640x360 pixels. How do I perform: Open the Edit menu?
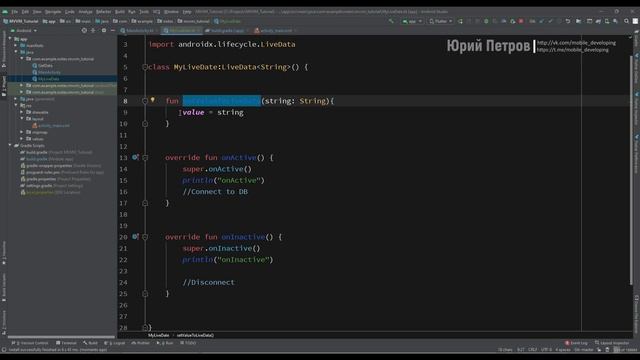25,12
